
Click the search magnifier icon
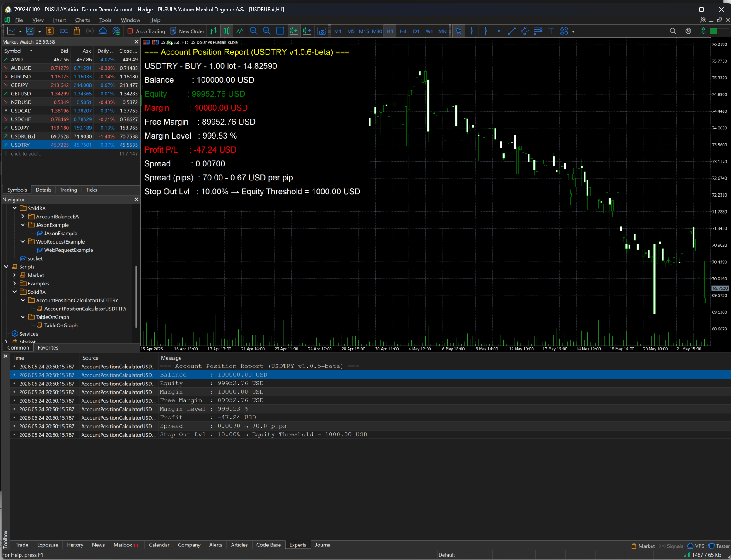click(x=673, y=31)
